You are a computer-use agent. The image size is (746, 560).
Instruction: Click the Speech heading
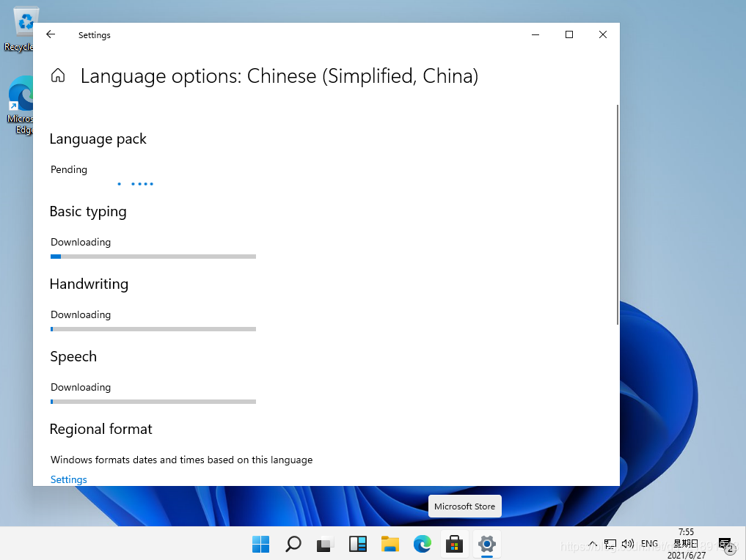click(x=73, y=356)
